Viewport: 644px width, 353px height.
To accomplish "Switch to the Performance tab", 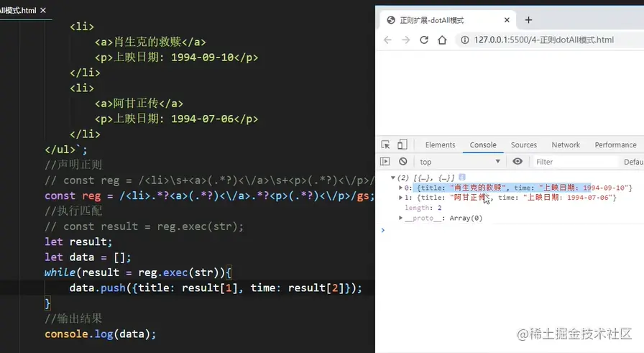I will 615,145.
